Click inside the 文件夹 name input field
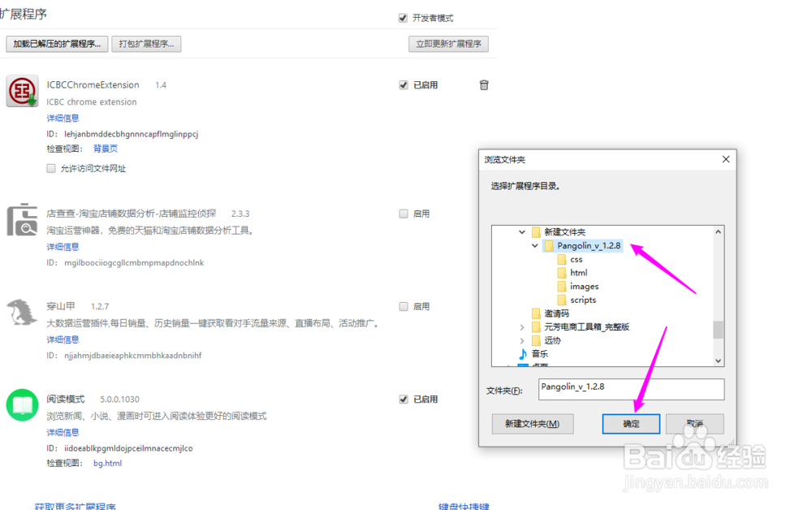Screen dimensions: 812x510 [629, 390]
